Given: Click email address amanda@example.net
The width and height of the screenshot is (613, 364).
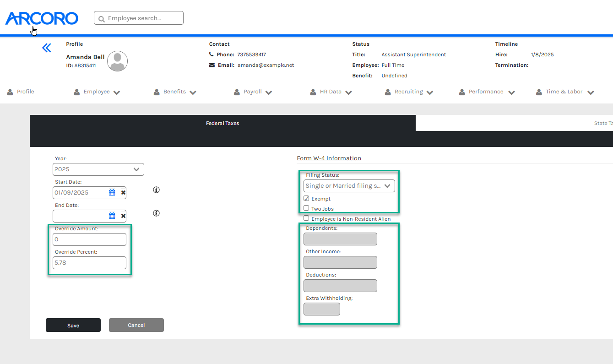Looking at the screenshot, I should 266,65.
